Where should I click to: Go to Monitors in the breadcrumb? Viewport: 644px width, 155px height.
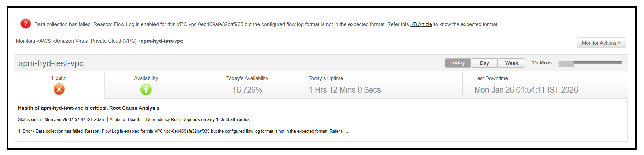click(x=25, y=41)
